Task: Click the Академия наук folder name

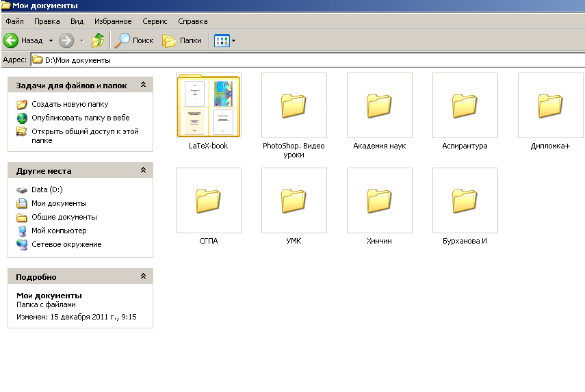Action: tap(380, 146)
